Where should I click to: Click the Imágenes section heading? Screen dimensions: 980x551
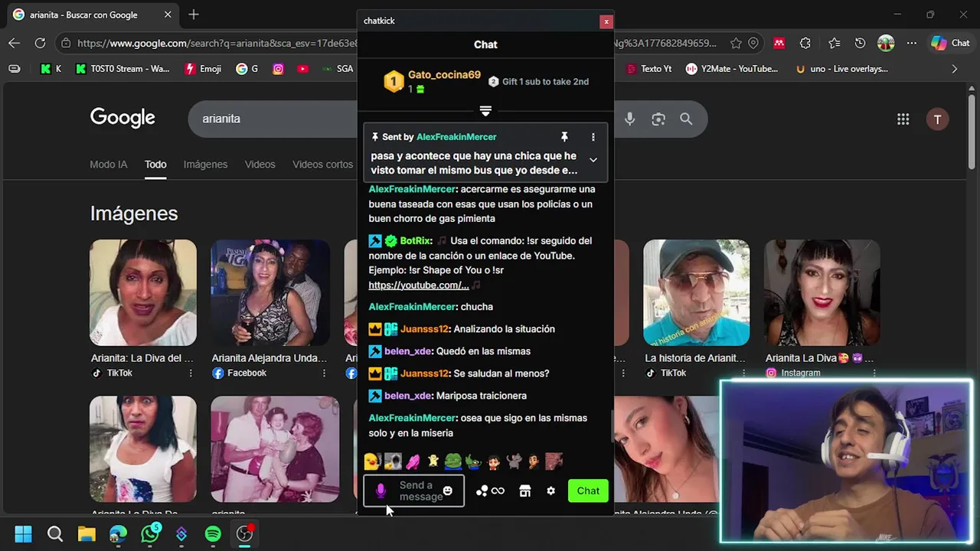(134, 214)
